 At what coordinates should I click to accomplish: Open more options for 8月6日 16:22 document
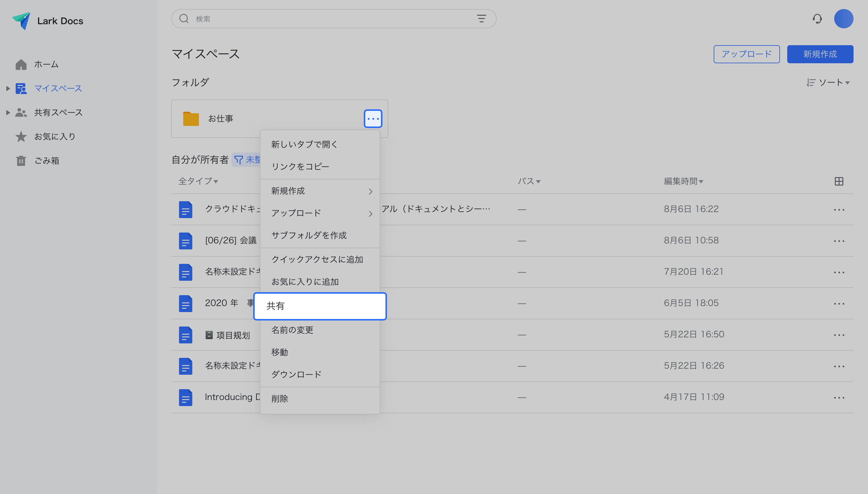[x=839, y=209]
